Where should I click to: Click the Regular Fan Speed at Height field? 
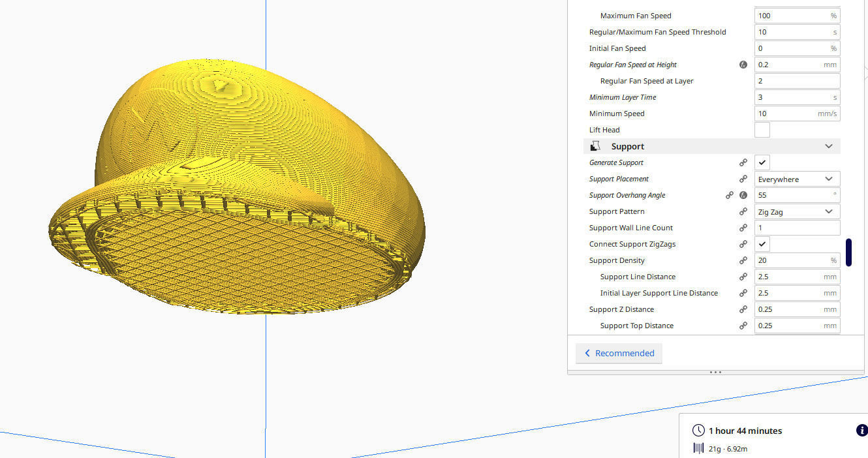point(797,65)
